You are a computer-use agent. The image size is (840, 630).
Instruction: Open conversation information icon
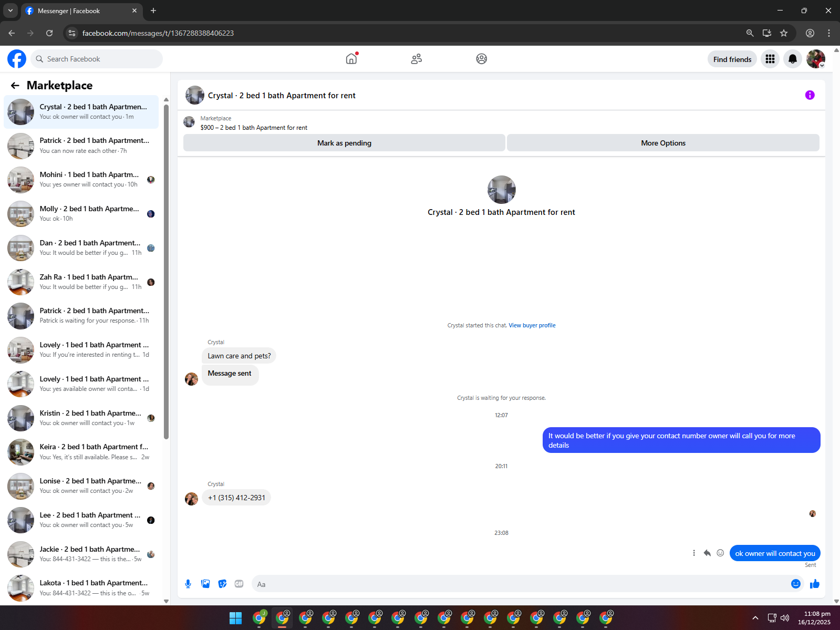[x=810, y=95]
